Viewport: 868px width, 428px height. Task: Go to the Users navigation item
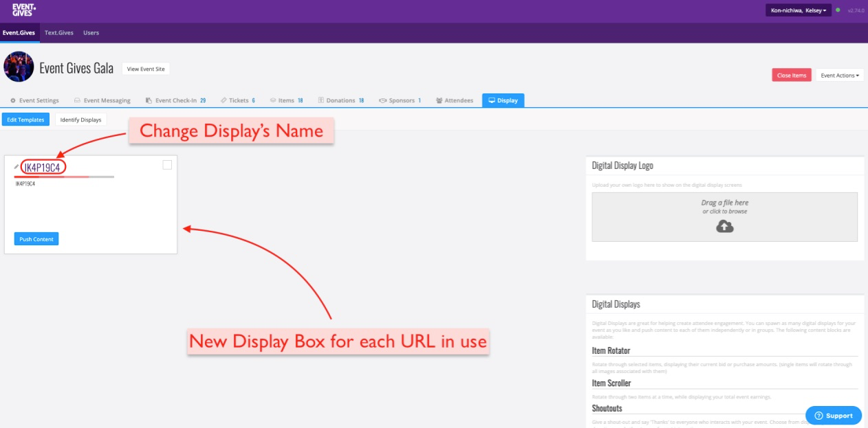[91, 32]
